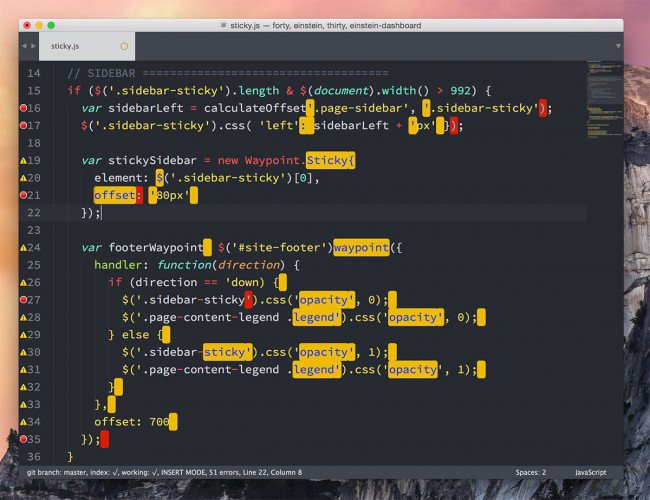Click the minimap code preview
The height and width of the screenshot is (500, 650).
605,100
